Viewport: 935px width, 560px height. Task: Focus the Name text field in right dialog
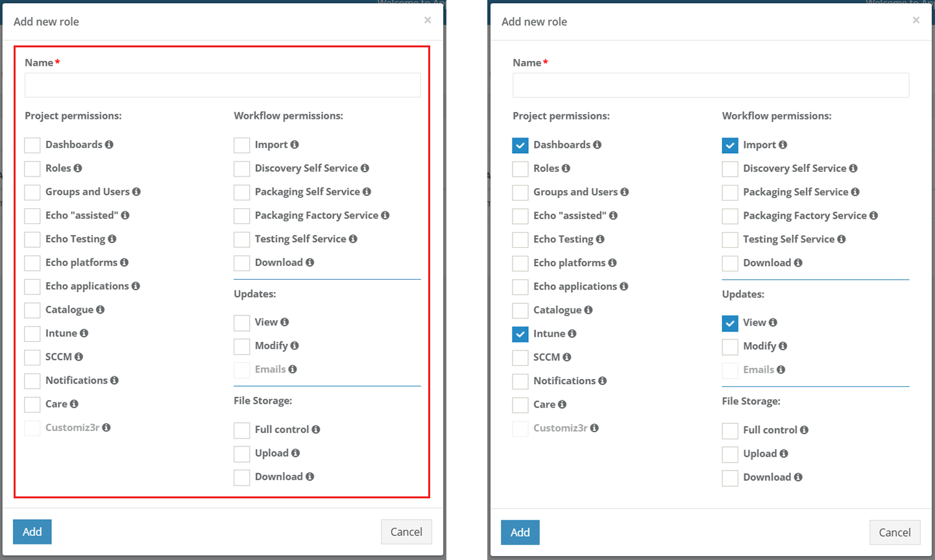(710, 86)
